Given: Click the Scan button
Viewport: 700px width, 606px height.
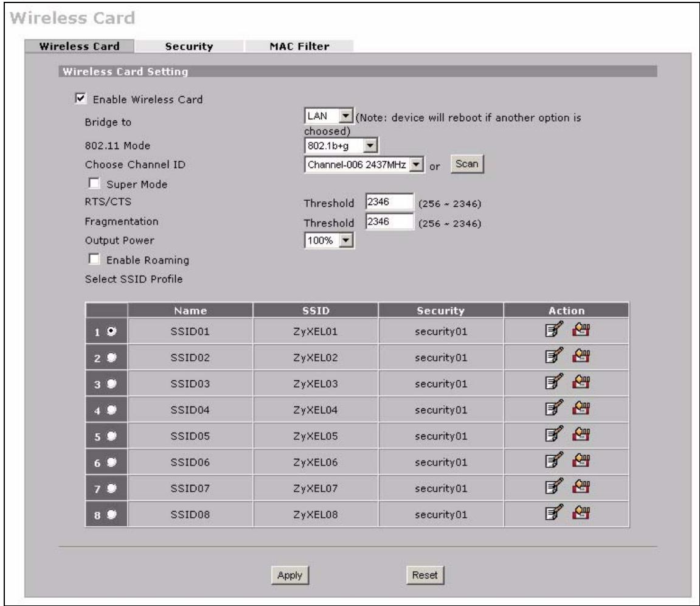Looking at the screenshot, I should point(467,164).
